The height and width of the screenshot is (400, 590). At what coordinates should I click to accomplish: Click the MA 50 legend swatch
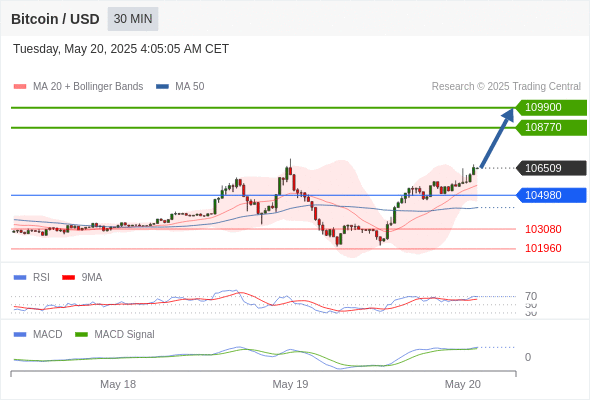pyautogui.click(x=162, y=87)
